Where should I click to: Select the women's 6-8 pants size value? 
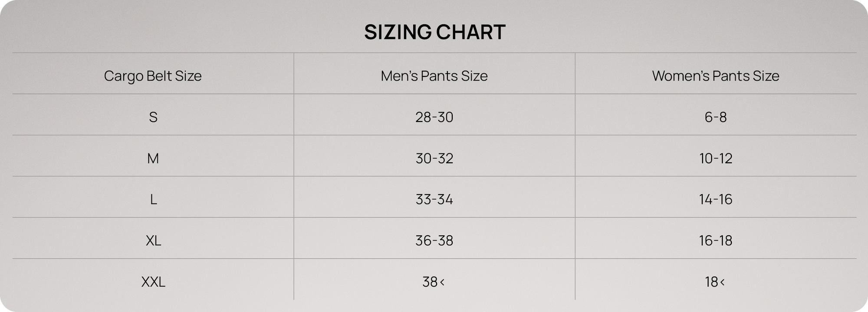(x=715, y=117)
